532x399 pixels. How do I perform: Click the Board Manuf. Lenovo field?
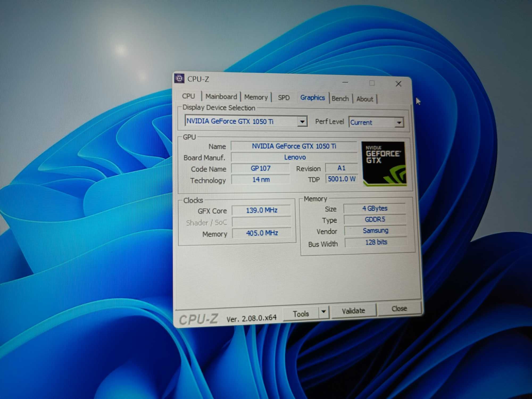[x=294, y=157]
